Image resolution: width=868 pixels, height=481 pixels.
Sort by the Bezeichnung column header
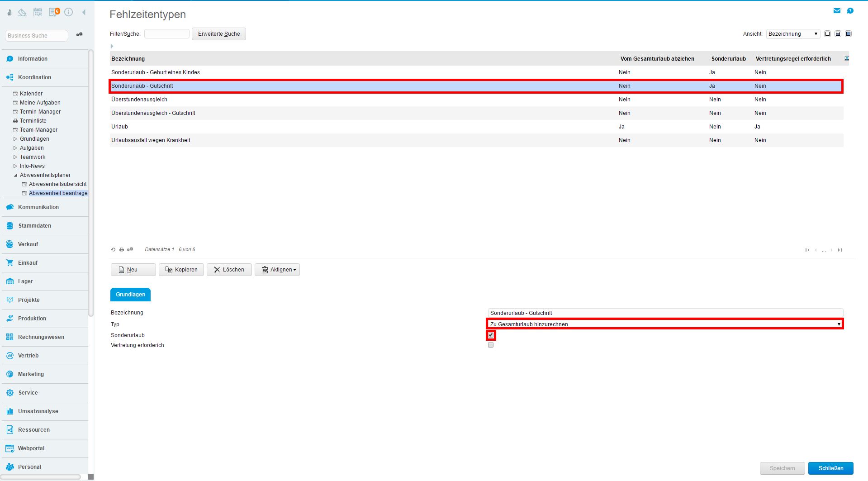[x=128, y=59]
